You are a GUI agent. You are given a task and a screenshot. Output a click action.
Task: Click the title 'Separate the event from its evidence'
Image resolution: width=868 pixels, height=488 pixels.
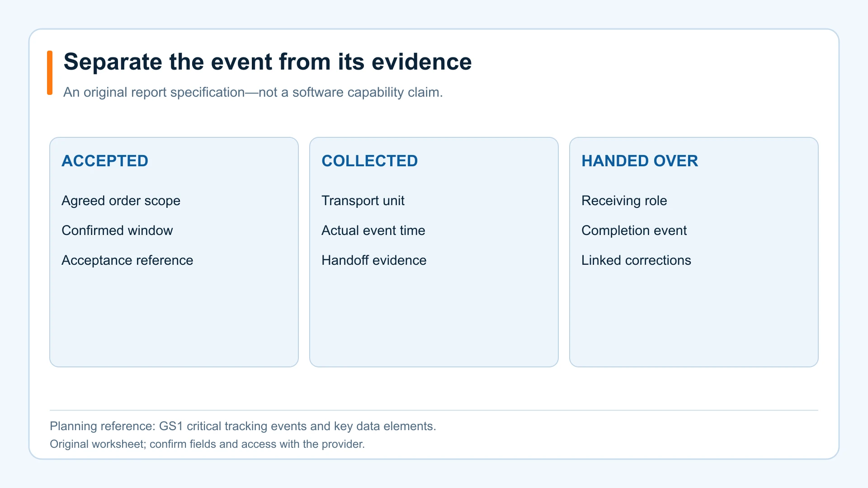click(267, 62)
